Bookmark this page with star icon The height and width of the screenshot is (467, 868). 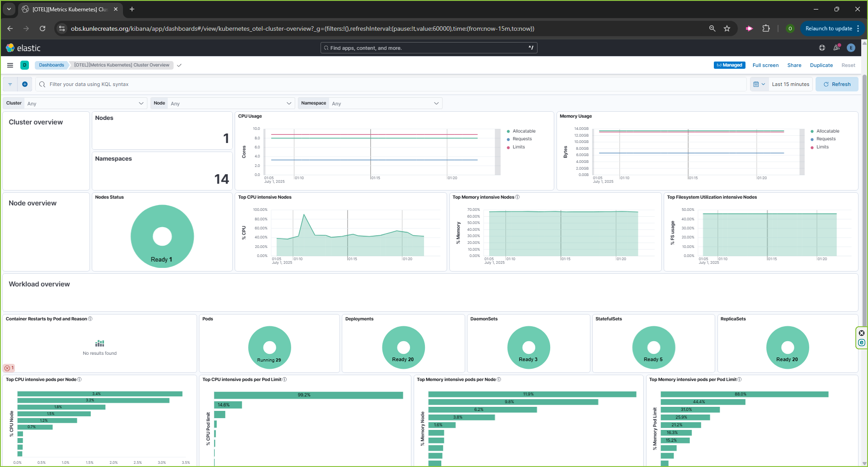click(727, 29)
